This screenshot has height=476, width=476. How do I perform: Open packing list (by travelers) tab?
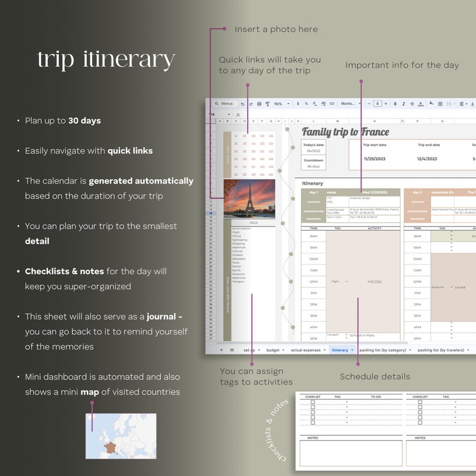(441, 350)
